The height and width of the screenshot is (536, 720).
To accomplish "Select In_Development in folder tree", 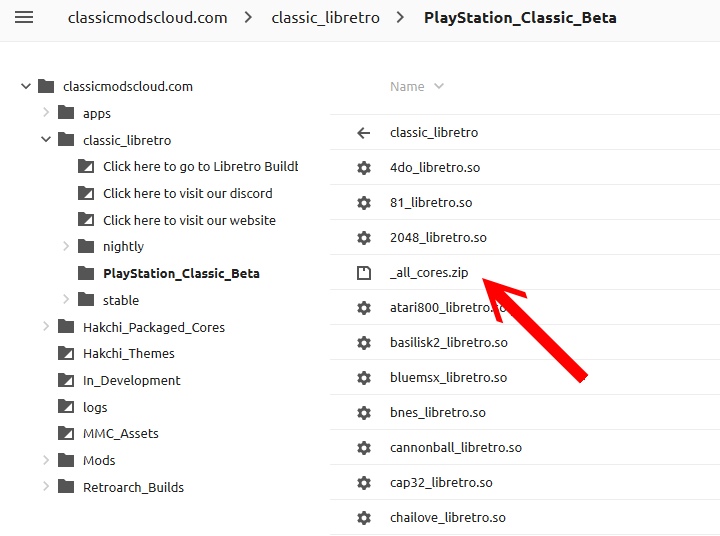I will click(131, 380).
